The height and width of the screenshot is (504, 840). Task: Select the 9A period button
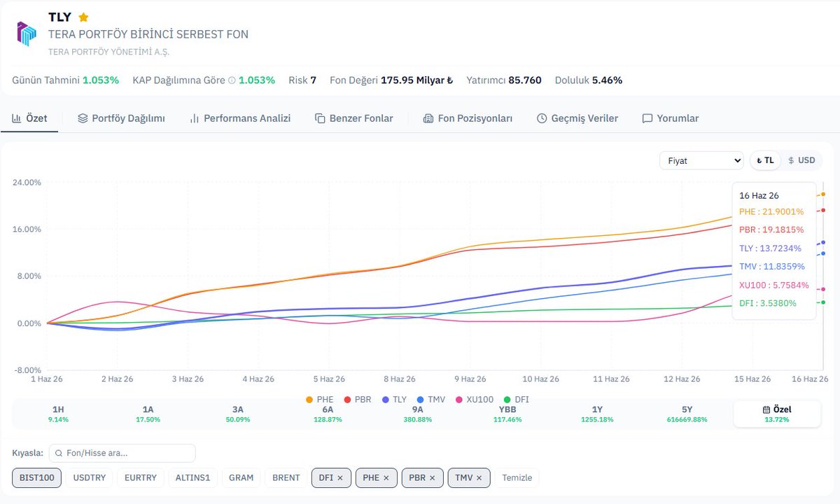coord(418,414)
